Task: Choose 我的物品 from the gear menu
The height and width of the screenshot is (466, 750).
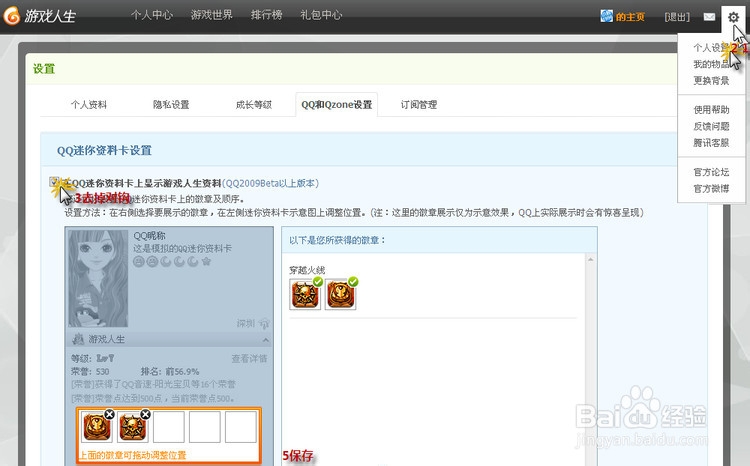Action: coord(711,64)
